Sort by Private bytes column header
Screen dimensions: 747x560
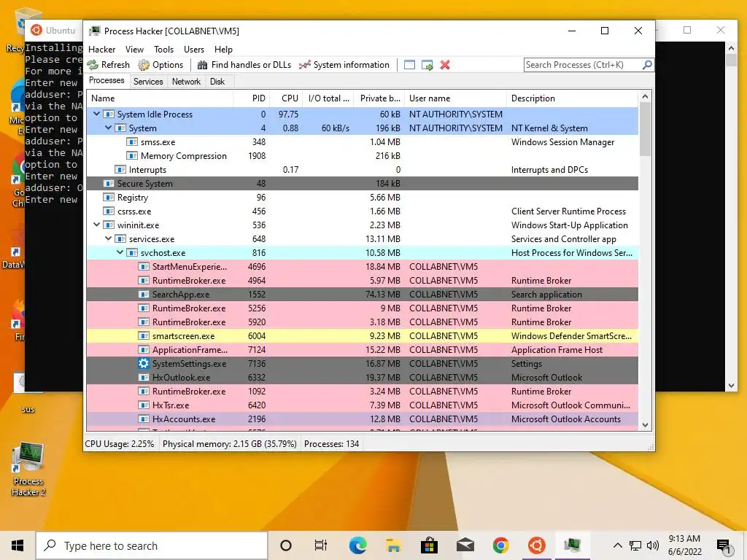379,98
